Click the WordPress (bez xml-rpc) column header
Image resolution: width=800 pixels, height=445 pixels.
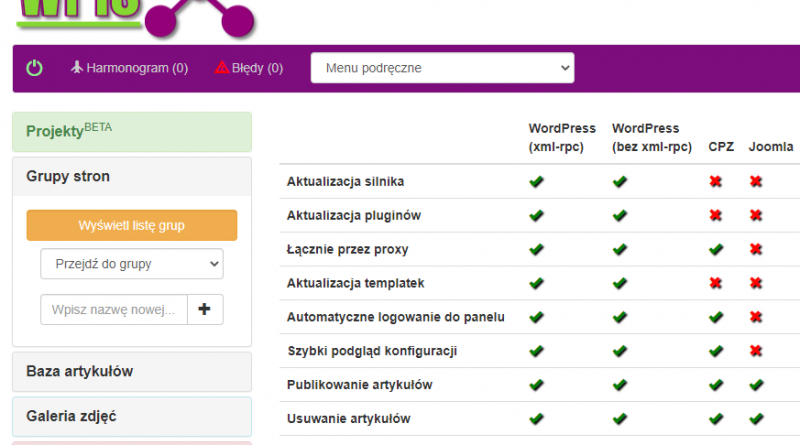[652, 137]
